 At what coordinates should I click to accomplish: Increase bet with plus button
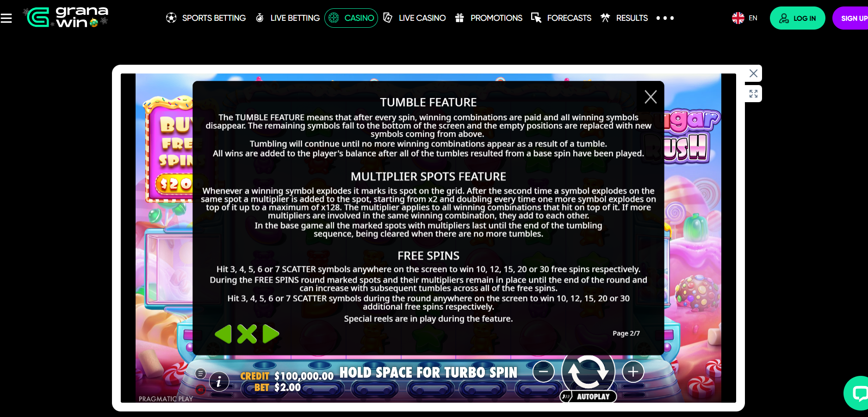click(x=633, y=371)
